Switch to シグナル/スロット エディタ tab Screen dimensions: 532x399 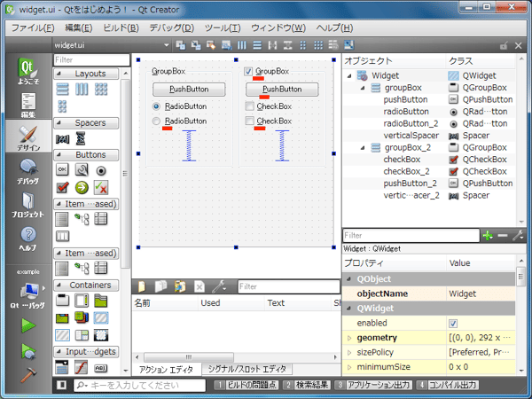(246, 368)
